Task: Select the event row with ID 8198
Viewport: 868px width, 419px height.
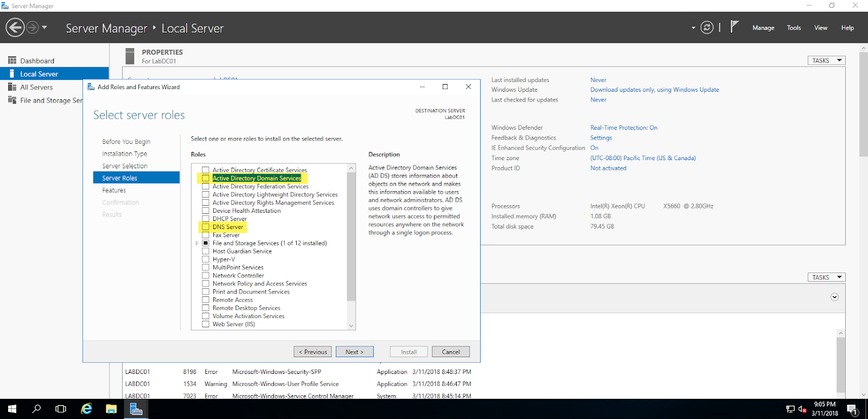Action: (298, 372)
